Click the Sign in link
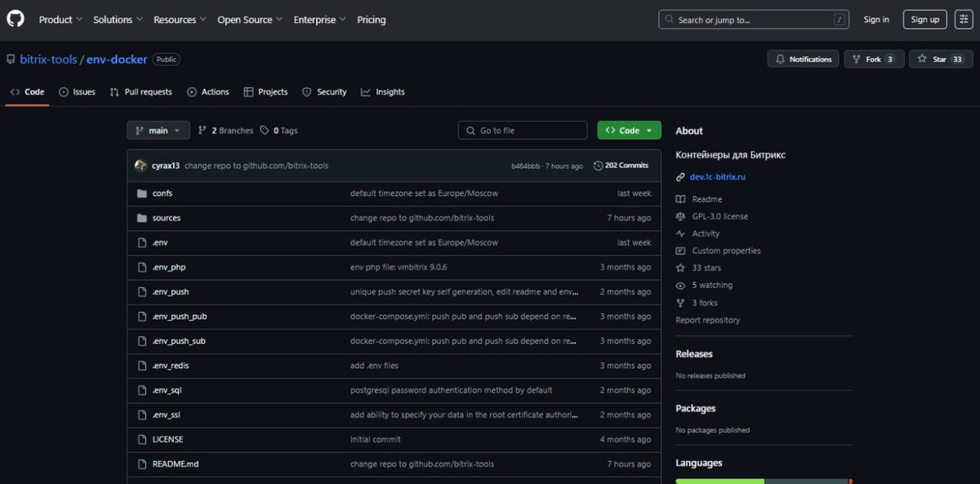 tap(876, 20)
